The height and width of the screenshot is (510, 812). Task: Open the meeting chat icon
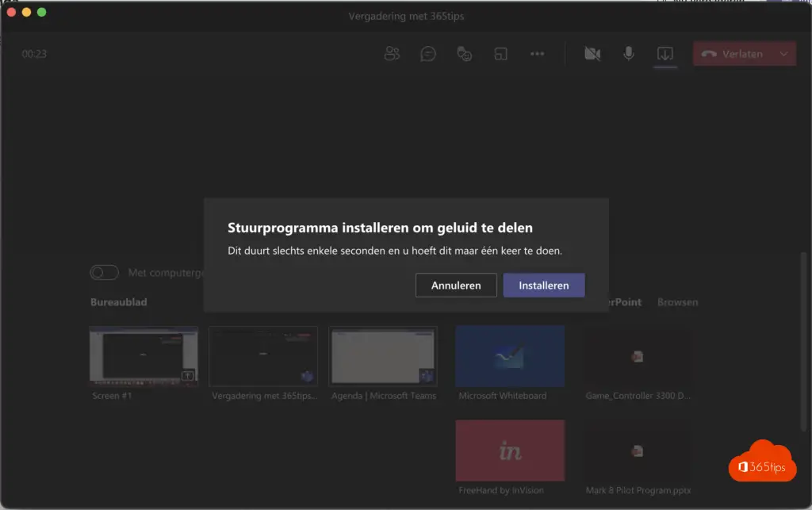click(428, 54)
